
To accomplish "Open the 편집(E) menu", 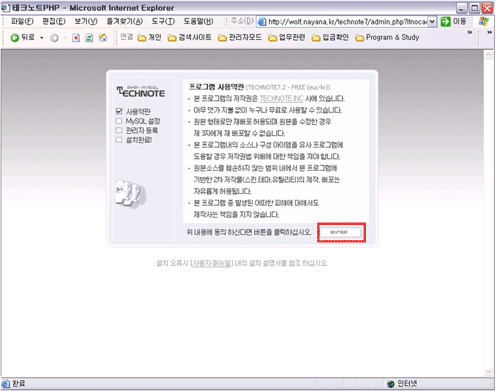I will coord(54,22).
